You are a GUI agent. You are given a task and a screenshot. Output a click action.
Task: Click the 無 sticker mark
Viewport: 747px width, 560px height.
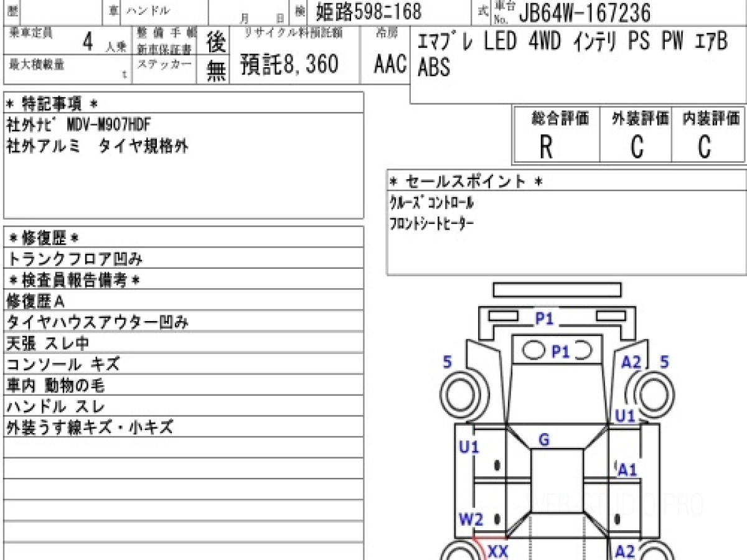pyautogui.click(x=216, y=72)
